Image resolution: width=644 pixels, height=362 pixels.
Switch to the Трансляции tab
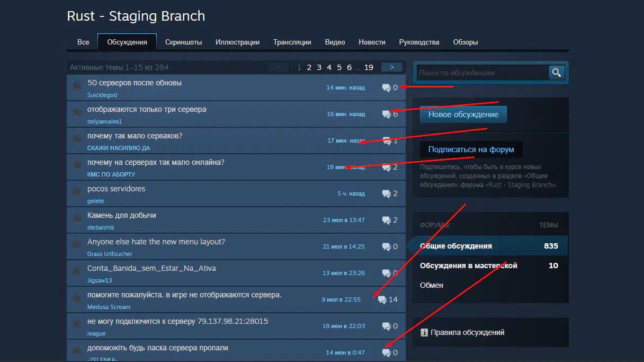(x=292, y=42)
